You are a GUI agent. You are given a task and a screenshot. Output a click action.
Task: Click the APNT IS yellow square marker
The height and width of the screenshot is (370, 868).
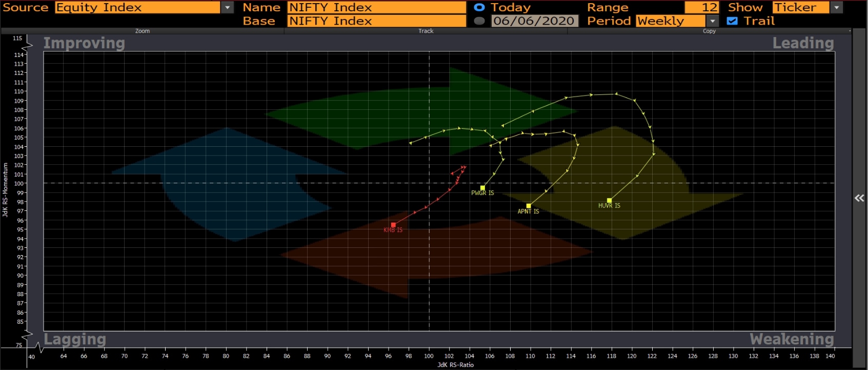click(x=529, y=206)
